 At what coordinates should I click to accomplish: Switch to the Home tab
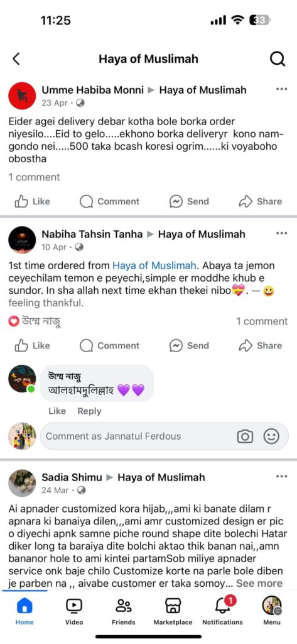pyautogui.click(x=24, y=611)
